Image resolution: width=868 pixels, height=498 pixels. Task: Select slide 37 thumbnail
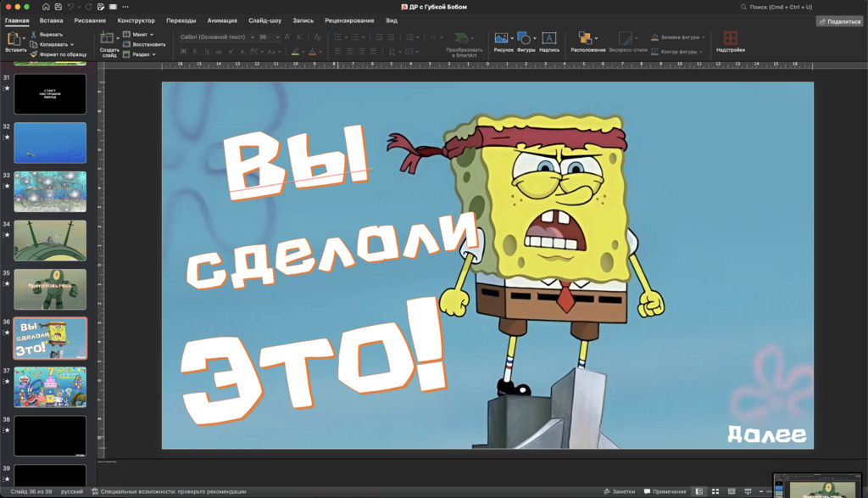[50, 387]
